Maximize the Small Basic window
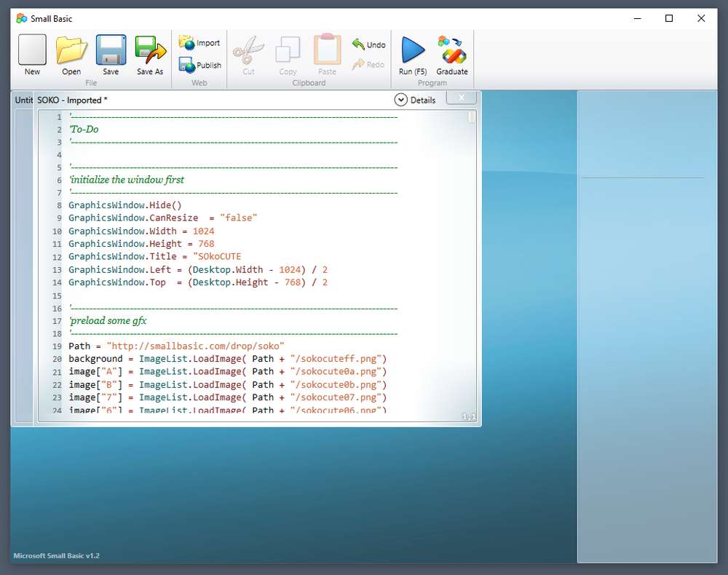 point(669,19)
